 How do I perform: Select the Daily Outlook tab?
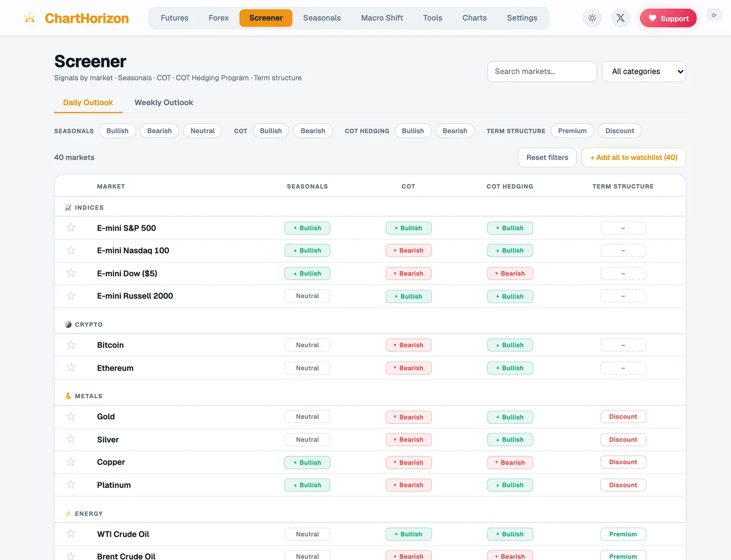point(88,102)
